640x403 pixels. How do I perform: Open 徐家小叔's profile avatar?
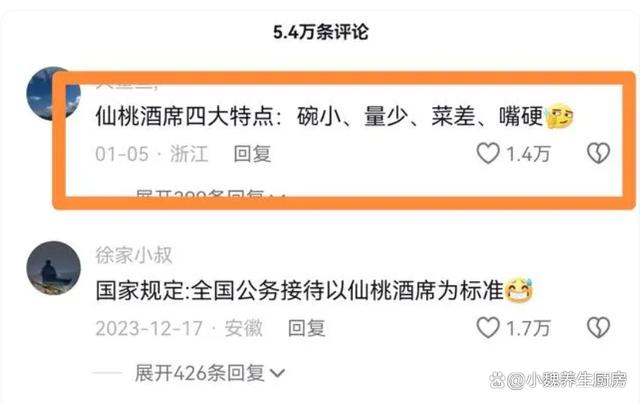[x=53, y=268]
